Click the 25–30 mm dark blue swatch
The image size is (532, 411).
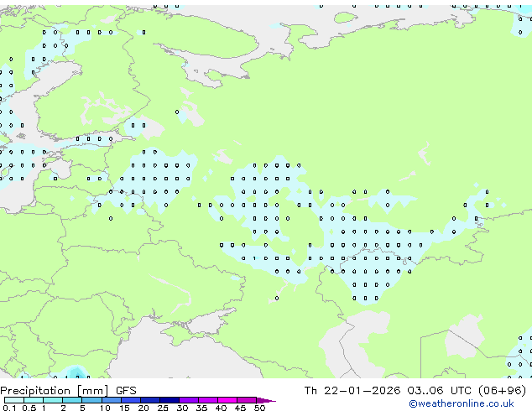[x=170, y=400]
